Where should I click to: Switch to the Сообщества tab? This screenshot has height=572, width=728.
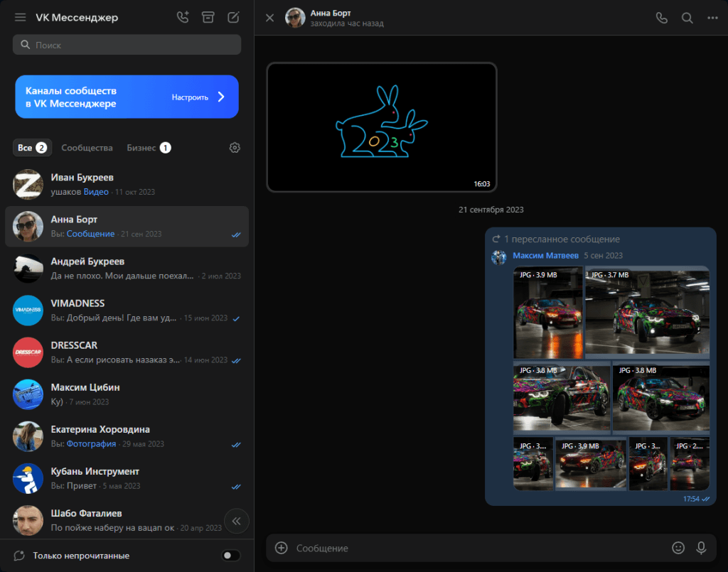[87, 148]
